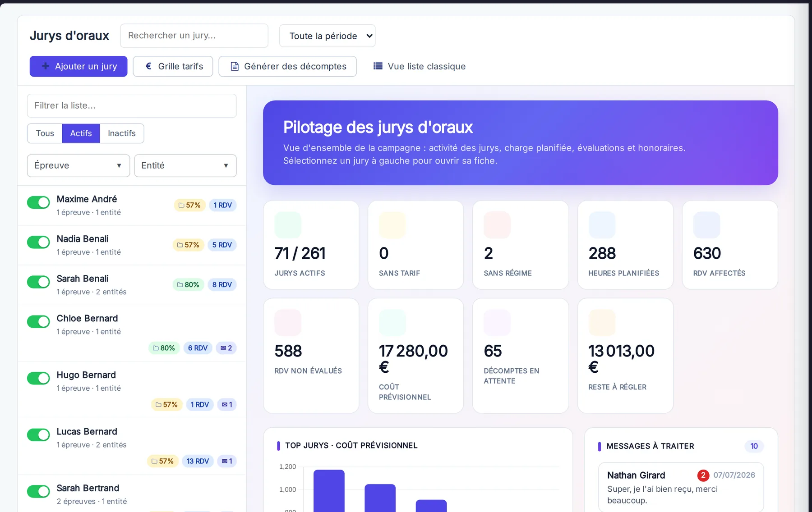Click Hugo Bernard's 57% folder badge
Image resolution: width=812 pixels, height=512 pixels.
167,404
